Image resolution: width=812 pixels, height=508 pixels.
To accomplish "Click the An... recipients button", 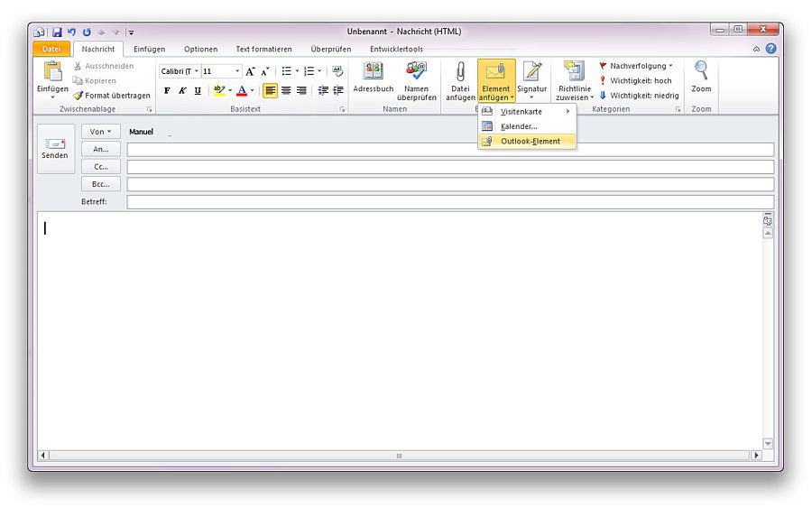I will coord(100,149).
